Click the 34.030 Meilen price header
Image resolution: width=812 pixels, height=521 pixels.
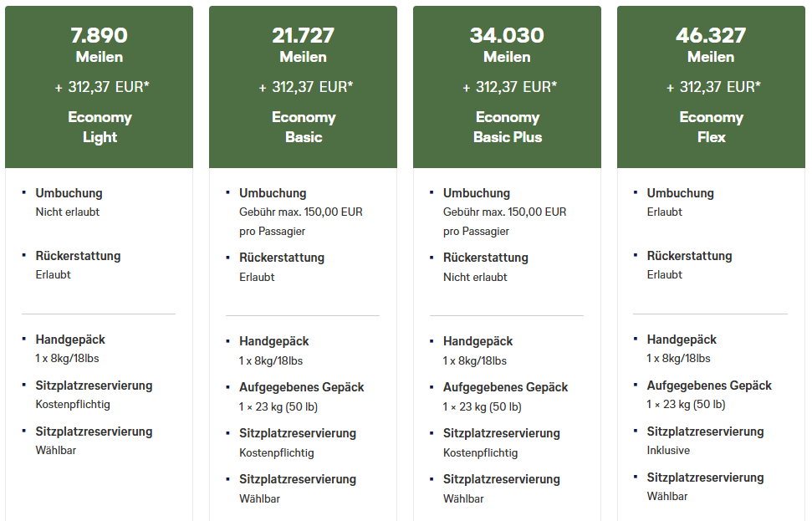point(507,44)
